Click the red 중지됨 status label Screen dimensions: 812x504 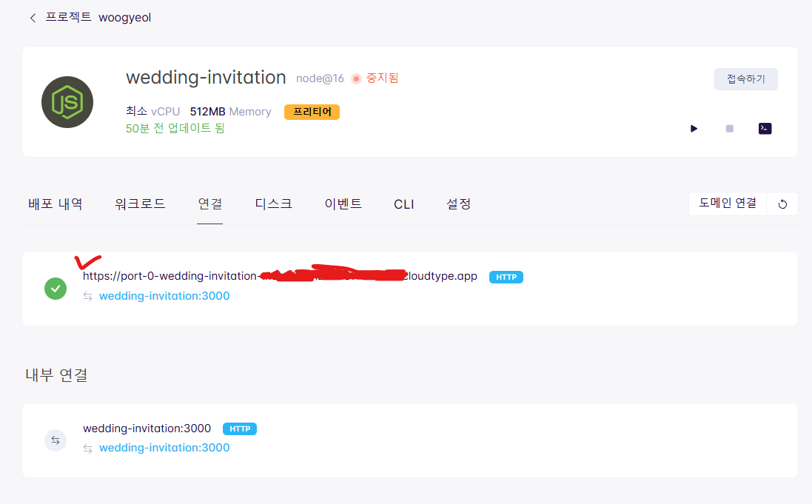pos(382,78)
